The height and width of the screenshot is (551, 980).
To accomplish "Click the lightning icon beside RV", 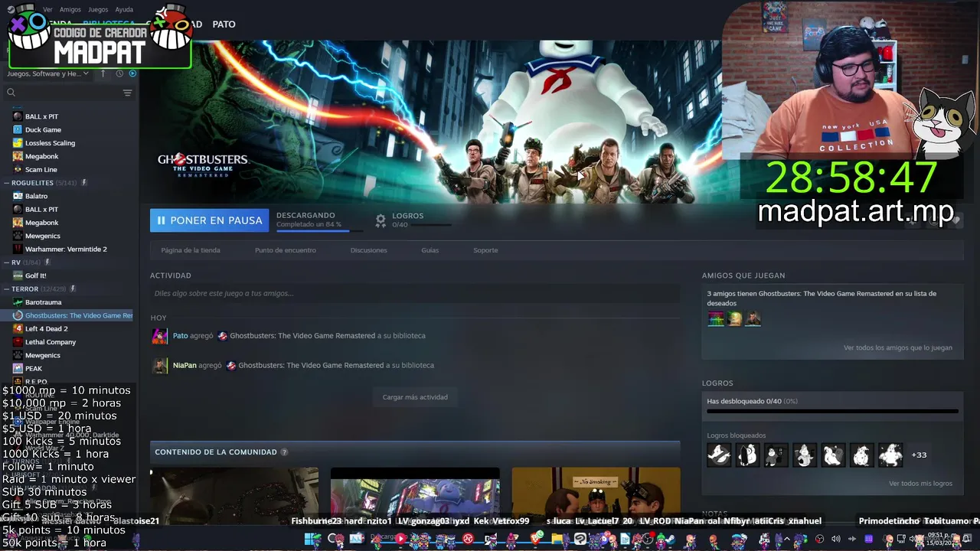I will click(47, 262).
